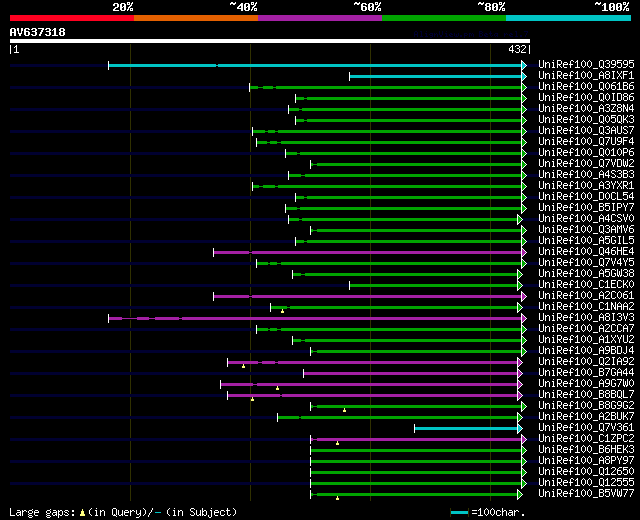Select the UniRef100_B5IPY7 label

tap(586, 208)
